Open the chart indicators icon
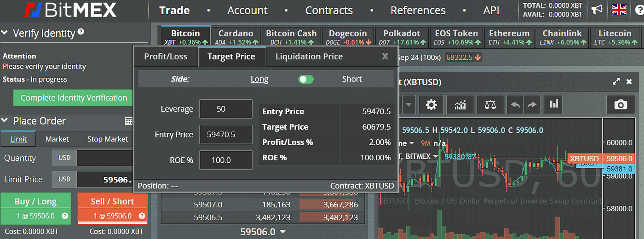This screenshot has width=644, height=239. pos(460,105)
